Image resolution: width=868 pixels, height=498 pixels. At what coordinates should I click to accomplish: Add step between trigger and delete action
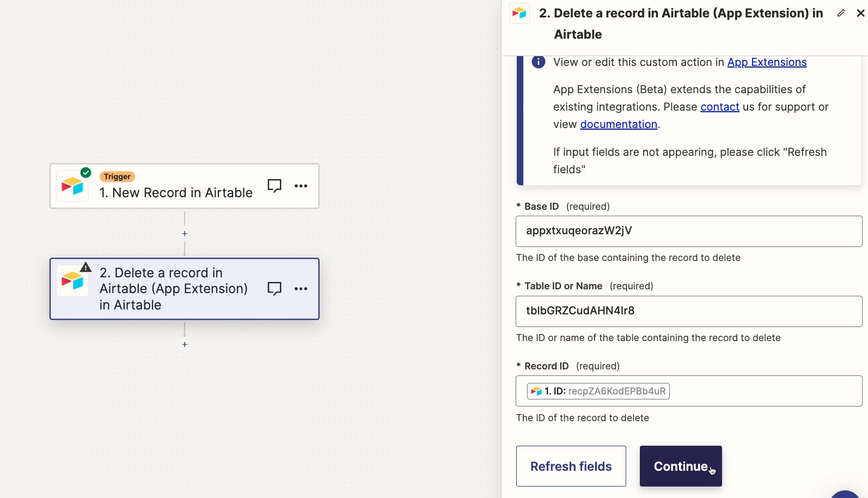pyautogui.click(x=185, y=234)
